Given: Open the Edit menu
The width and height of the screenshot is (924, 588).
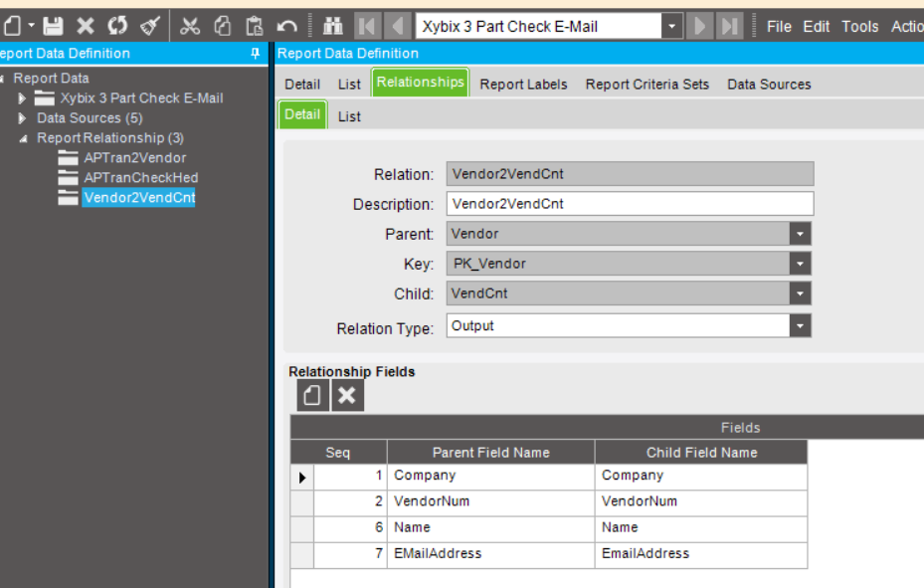Looking at the screenshot, I should (x=817, y=27).
